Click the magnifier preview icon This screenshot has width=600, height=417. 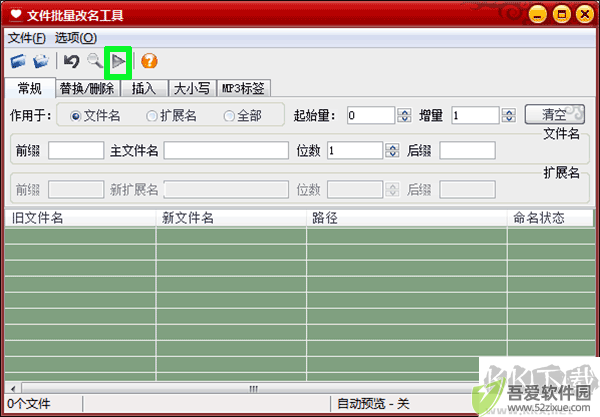pos(95,61)
